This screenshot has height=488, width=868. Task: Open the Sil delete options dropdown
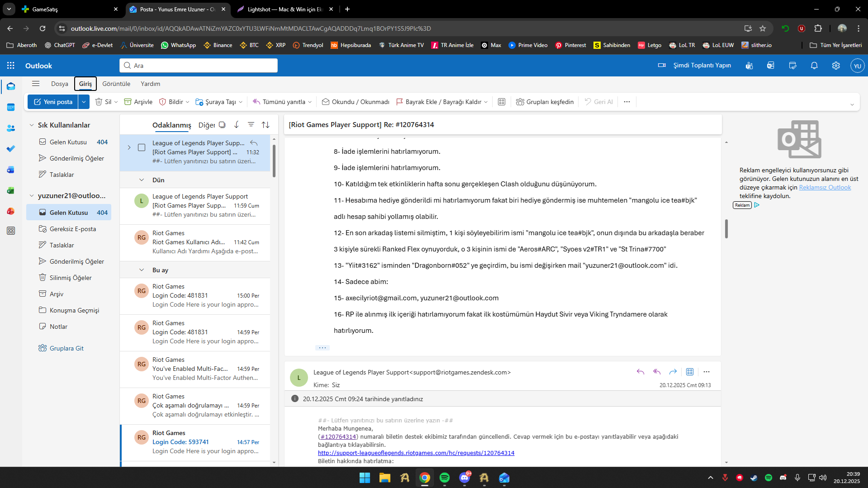[116, 102]
